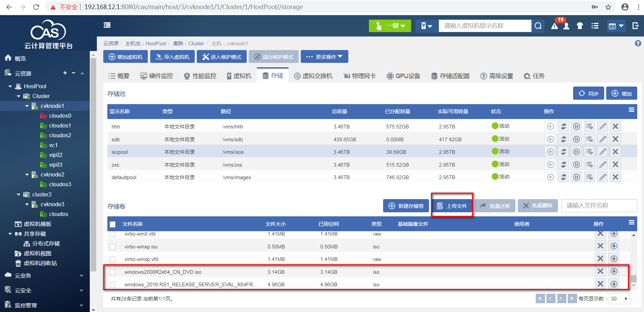
Task: Click the 导入虚拟机 button
Action: (172, 57)
